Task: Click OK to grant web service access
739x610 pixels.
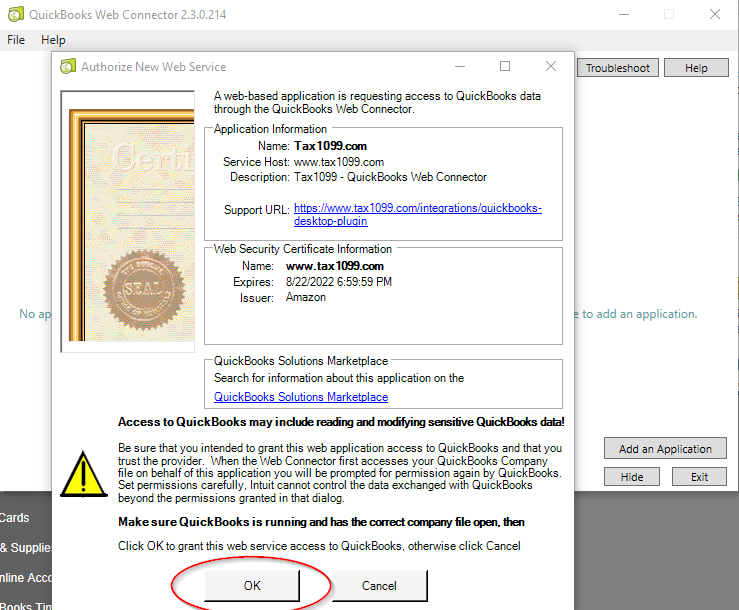Action: coord(252,585)
